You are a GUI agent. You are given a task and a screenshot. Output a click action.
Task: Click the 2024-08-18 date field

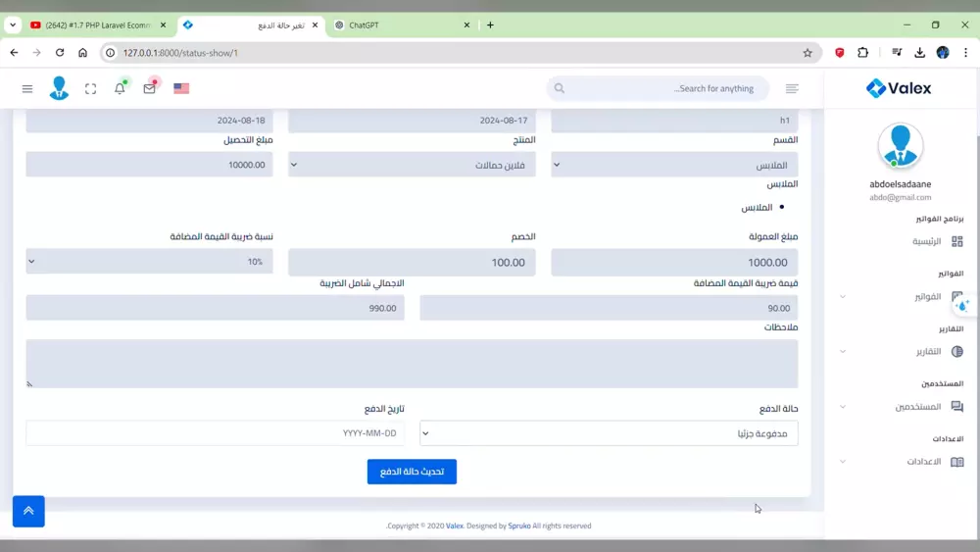click(149, 121)
